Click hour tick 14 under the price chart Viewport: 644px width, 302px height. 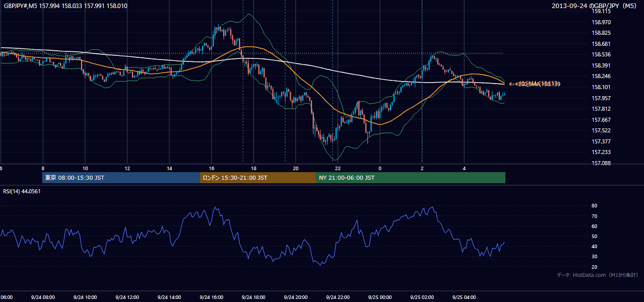click(169, 168)
